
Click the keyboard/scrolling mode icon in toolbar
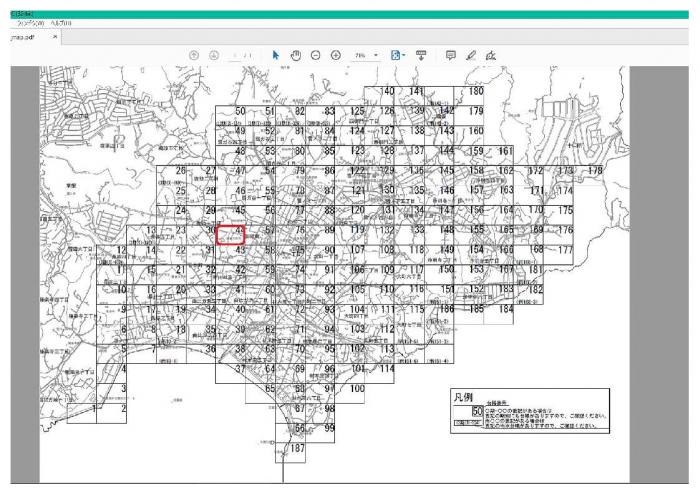[421, 55]
